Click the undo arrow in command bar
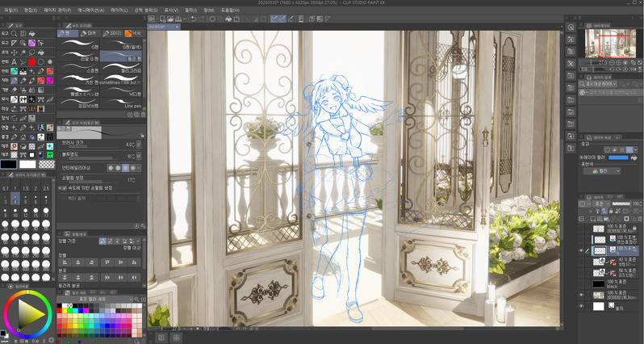Screen dimensions: 644x344 pyautogui.click(x=194, y=19)
